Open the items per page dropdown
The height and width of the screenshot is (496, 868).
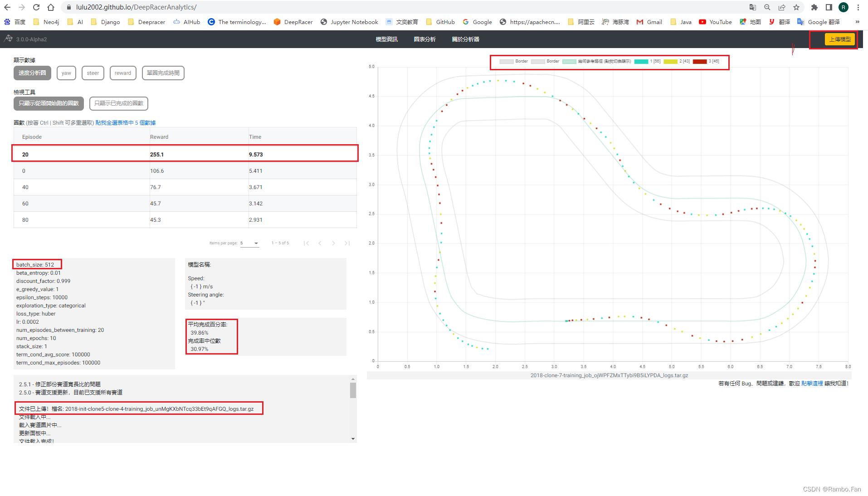click(250, 243)
